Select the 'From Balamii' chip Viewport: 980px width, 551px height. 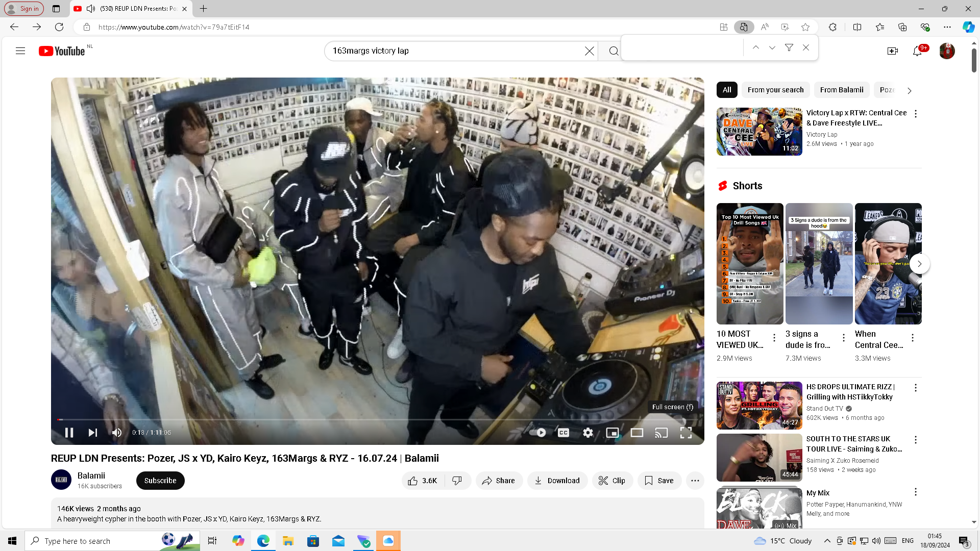pyautogui.click(x=842, y=90)
